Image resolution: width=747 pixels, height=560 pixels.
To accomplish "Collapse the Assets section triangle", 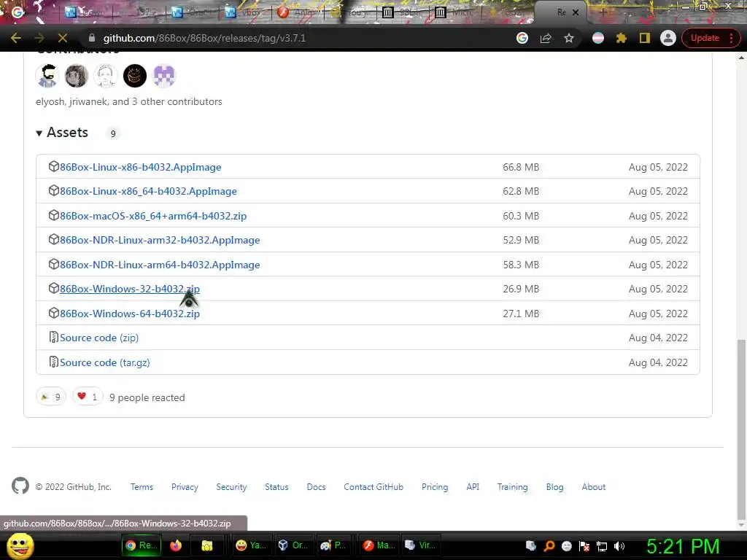I will (39, 133).
